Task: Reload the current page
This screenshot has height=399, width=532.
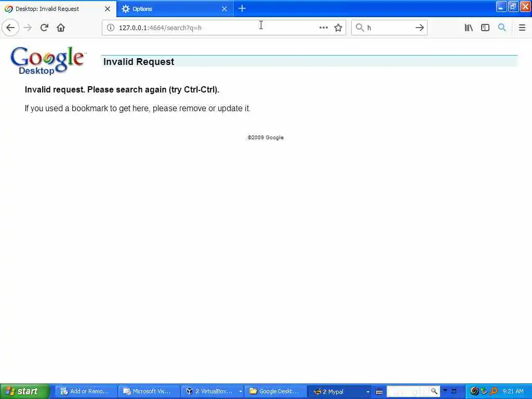Action: click(44, 28)
